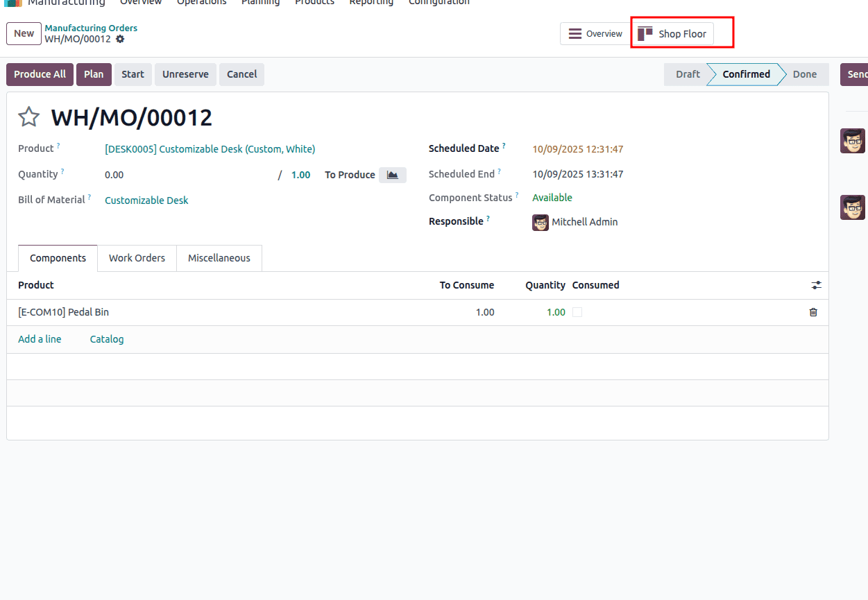This screenshot has width=868, height=600.
Task: Open the optional columns selector in the table
Action: tap(816, 285)
